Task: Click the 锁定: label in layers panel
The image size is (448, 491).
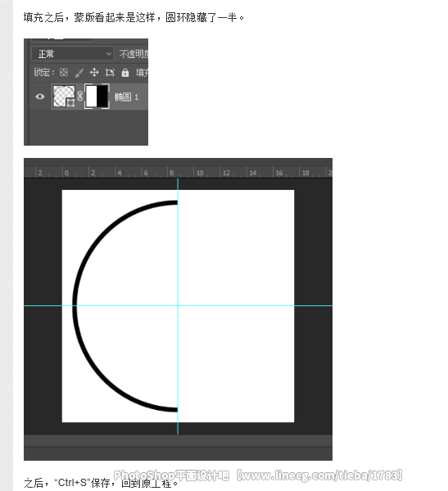Action: (44, 73)
